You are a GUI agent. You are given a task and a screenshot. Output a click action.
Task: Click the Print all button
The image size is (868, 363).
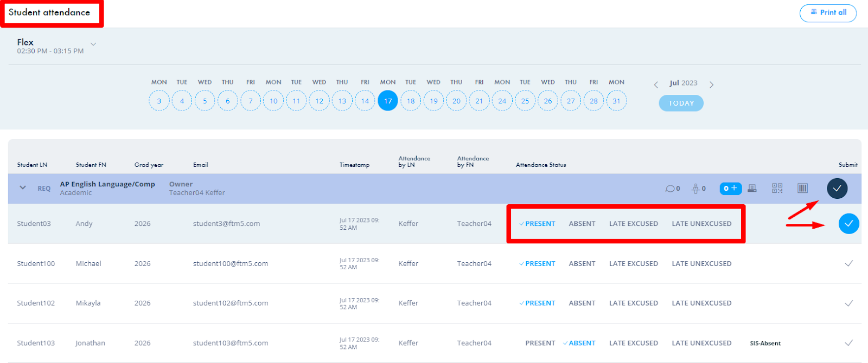pyautogui.click(x=828, y=12)
